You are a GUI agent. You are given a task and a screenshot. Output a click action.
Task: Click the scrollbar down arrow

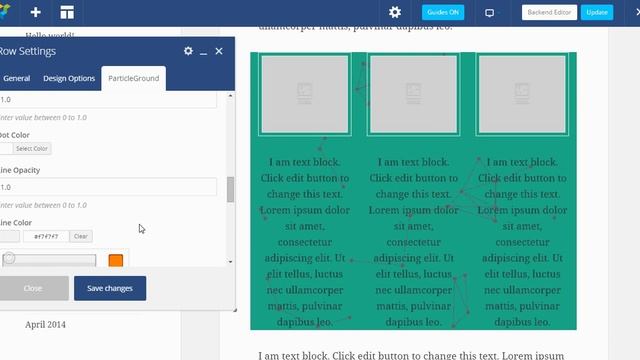tap(231, 262)
